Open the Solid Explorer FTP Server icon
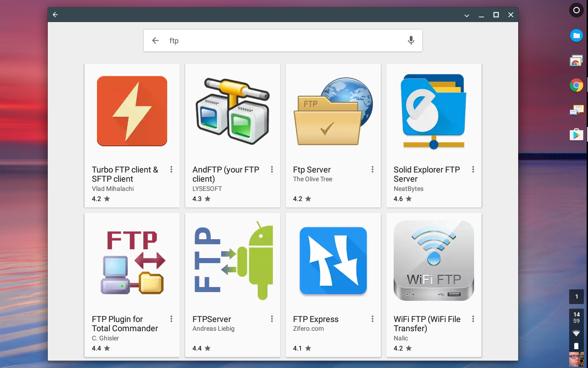The height and width of the screenshot is (368, 588). pyautogui.click(x=434, y=111)
